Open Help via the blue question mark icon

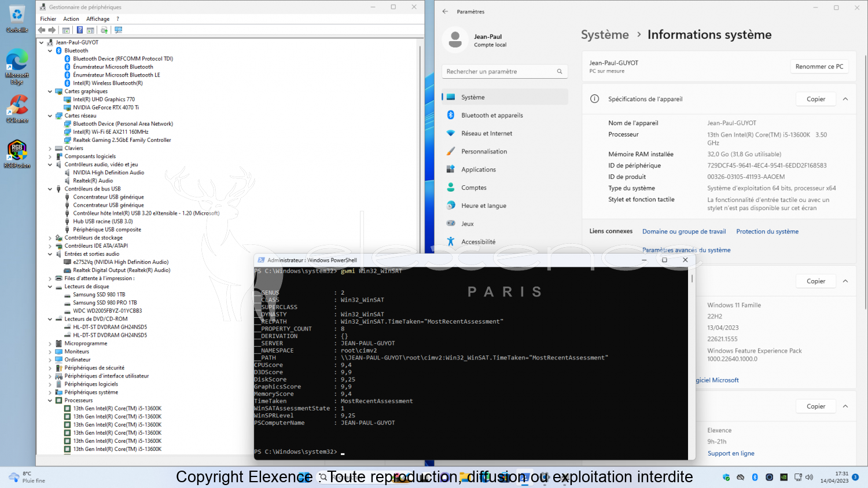coord(80,30)
